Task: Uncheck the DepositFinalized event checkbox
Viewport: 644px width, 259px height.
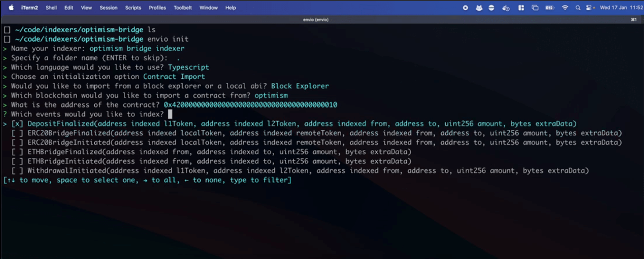Action: [17, 124]
